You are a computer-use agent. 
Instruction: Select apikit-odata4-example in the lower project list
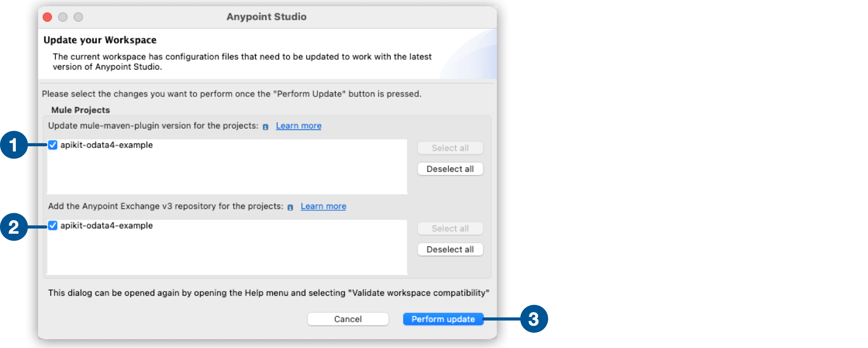click(107, 226)
